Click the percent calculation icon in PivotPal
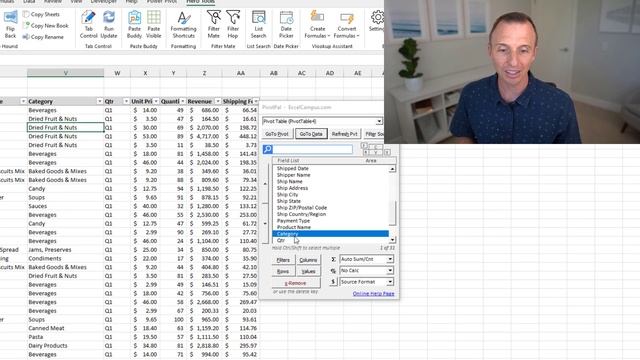640x360 pixels. (333, 271)
